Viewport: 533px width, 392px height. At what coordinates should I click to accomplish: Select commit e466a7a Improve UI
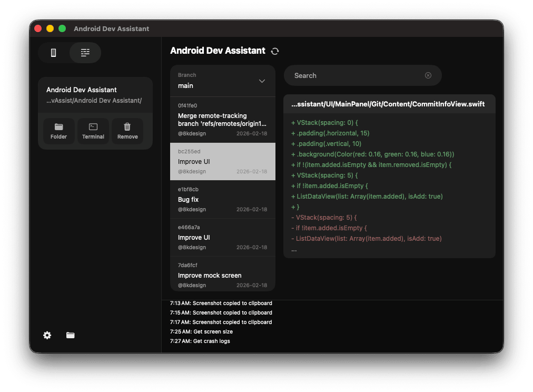pyautogui.click(x=223, y=237)
